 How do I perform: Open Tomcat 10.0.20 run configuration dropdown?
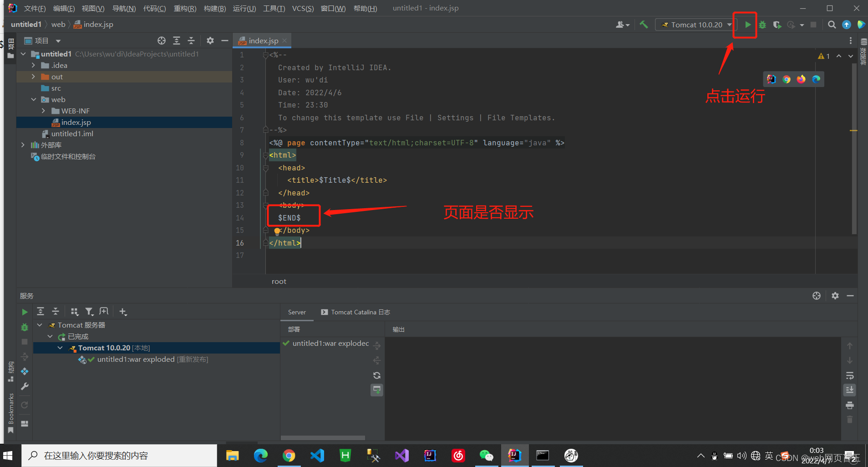click(x=696, y=25)
